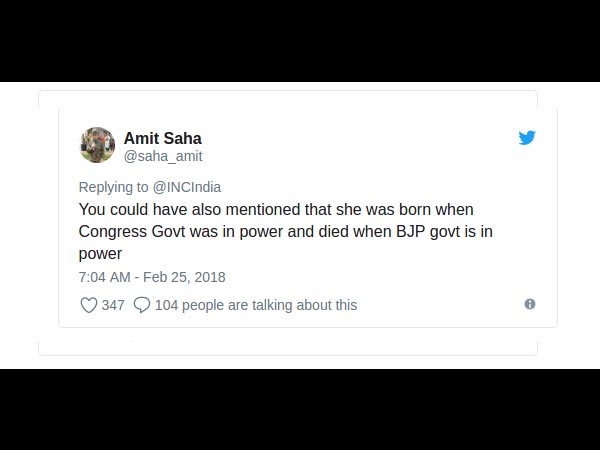The image size is (600, 450).
Task: Click the "Replying to" label
Action: (113, 187)
